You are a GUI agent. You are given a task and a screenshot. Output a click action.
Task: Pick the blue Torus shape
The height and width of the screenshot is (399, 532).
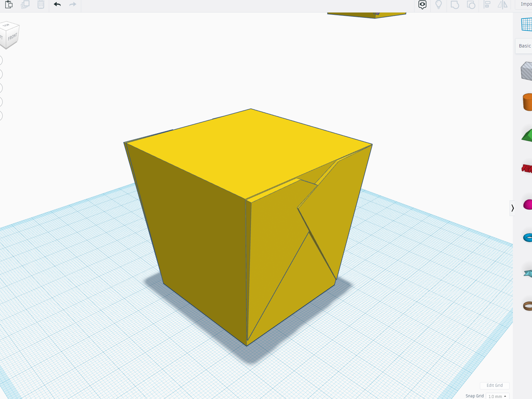528,237
